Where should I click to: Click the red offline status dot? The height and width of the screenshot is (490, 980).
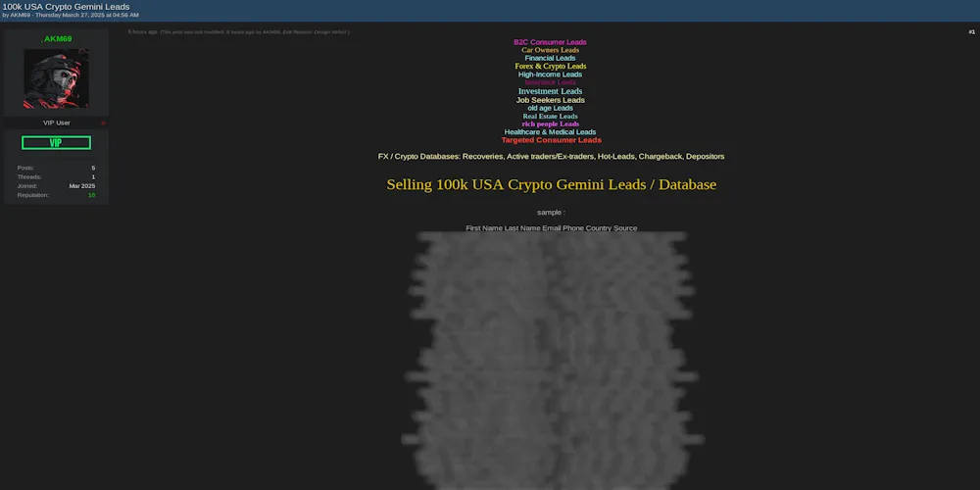pos(103,123)
